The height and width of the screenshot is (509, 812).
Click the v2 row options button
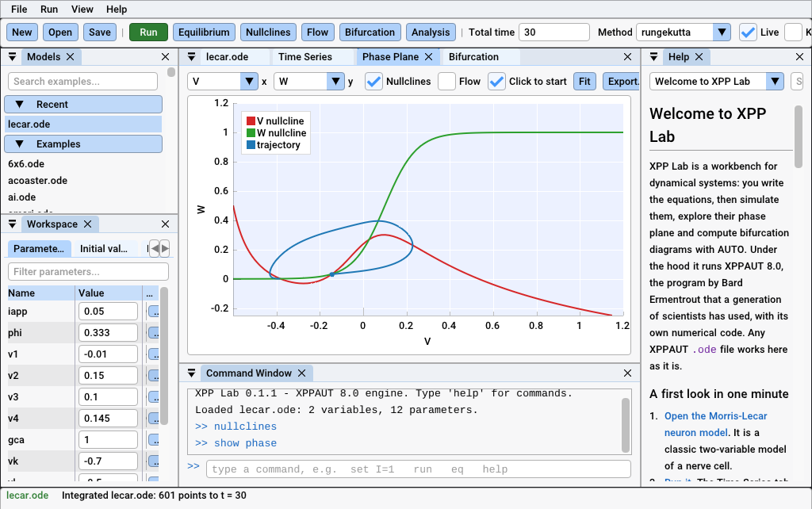click(x=154, y=375)
